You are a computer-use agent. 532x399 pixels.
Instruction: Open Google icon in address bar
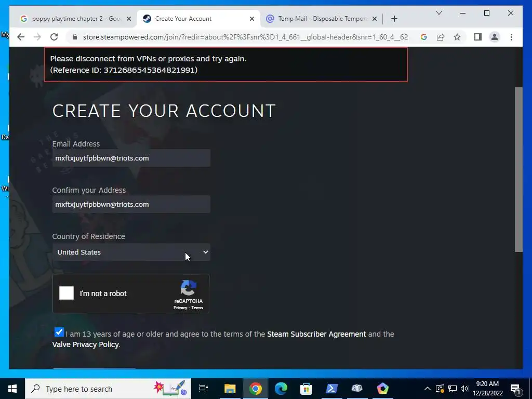[424, 37]
